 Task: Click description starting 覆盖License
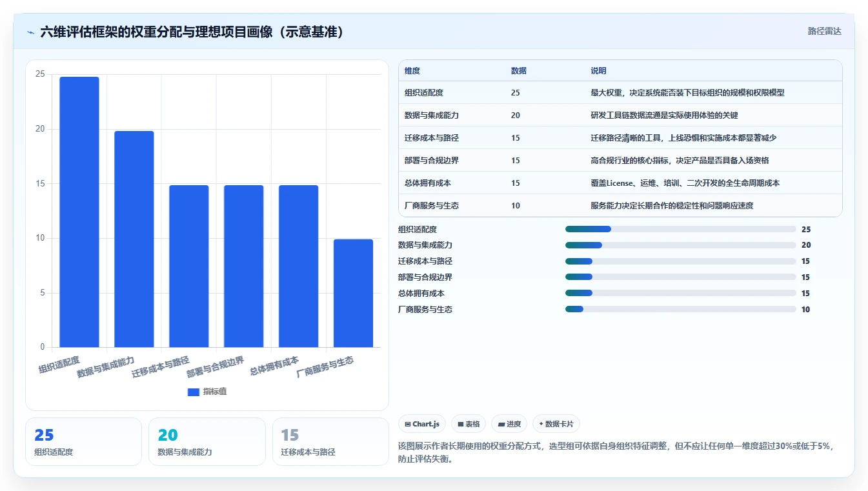pos(685,183)
